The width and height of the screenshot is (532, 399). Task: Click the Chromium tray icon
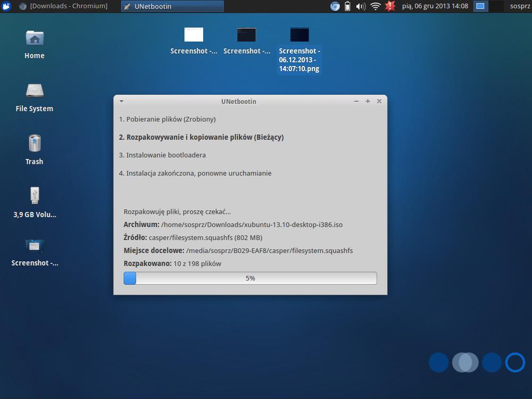[x=335, y=6]
